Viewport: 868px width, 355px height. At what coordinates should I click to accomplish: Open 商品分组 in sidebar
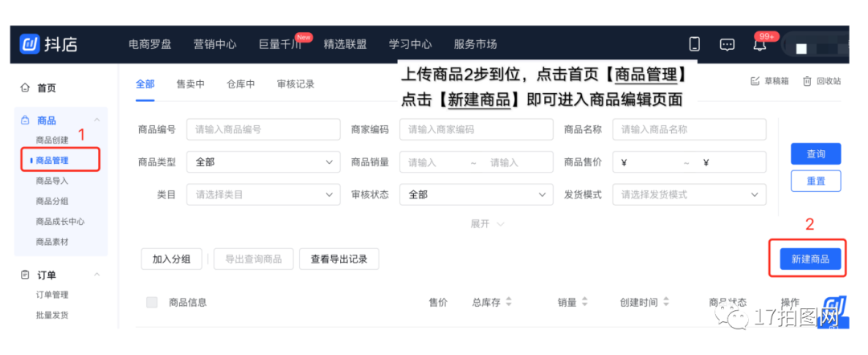[x=52, y=202]
